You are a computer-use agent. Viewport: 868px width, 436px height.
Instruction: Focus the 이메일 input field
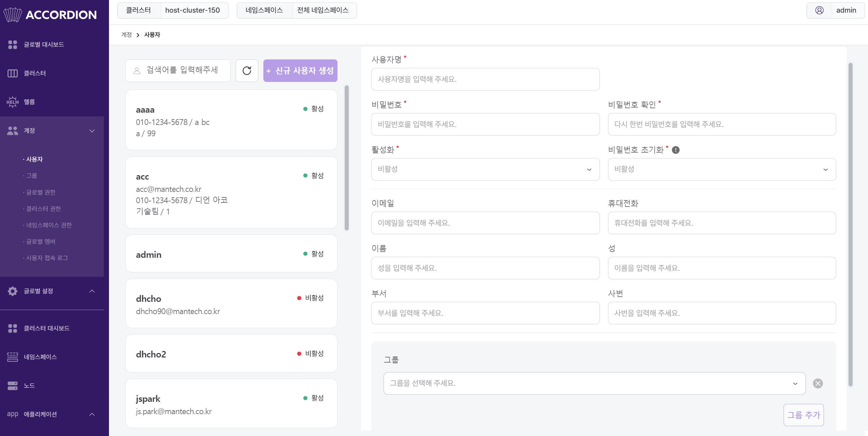485,223
